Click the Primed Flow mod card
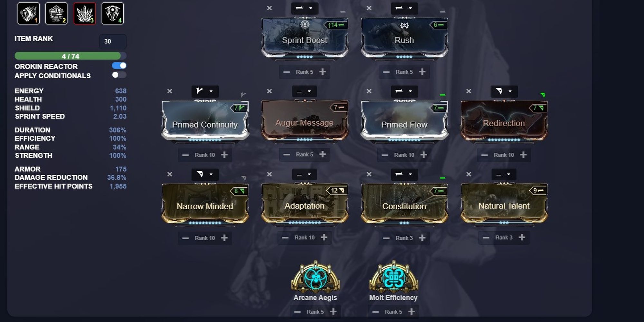 tap(404, 120)
